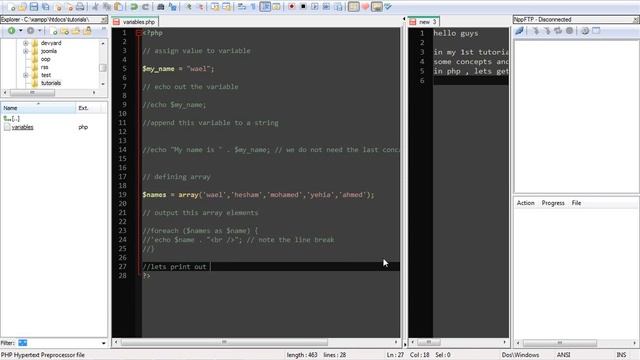Open dropdown next to Explorer forward button
640x360 pixels.
tap(40, 31)
